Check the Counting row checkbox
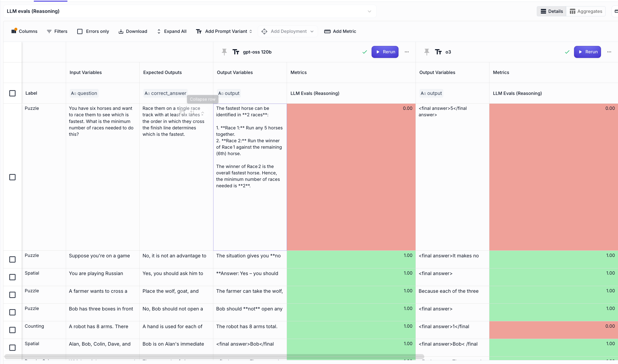 pos(12,330)
